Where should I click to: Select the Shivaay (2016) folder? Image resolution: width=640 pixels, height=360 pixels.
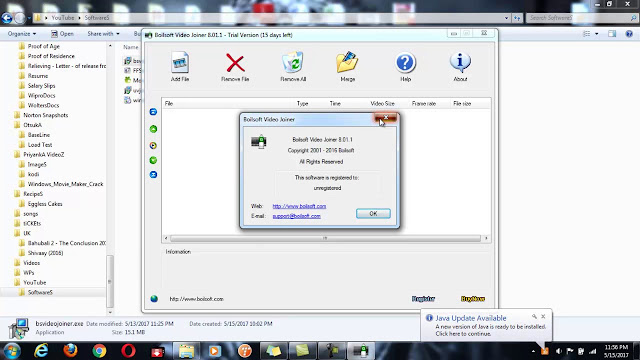[45, 253]
